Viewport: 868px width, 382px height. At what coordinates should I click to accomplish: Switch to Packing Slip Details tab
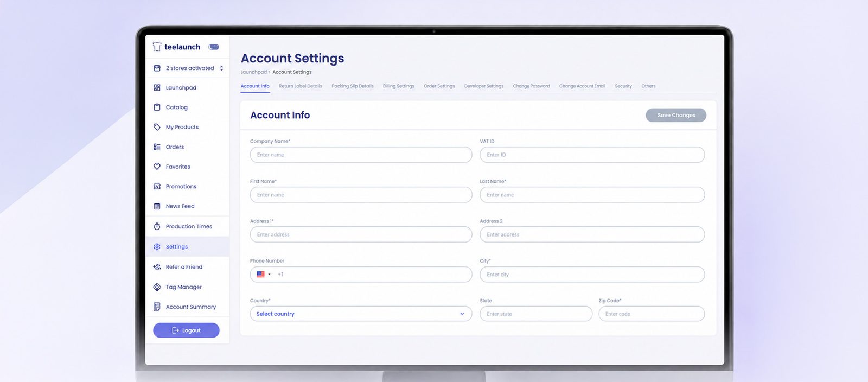[x=353, y=86]
